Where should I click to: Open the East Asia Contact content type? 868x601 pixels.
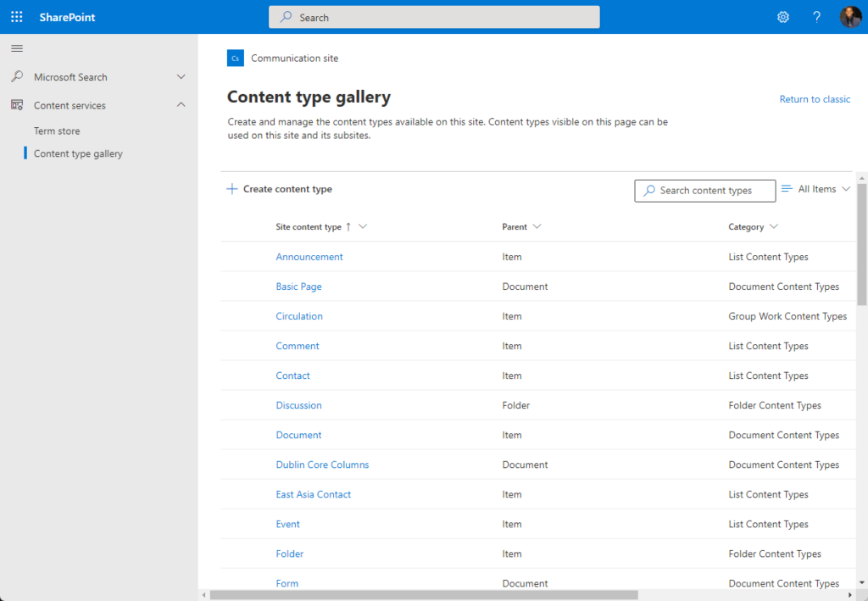[314, 494]
